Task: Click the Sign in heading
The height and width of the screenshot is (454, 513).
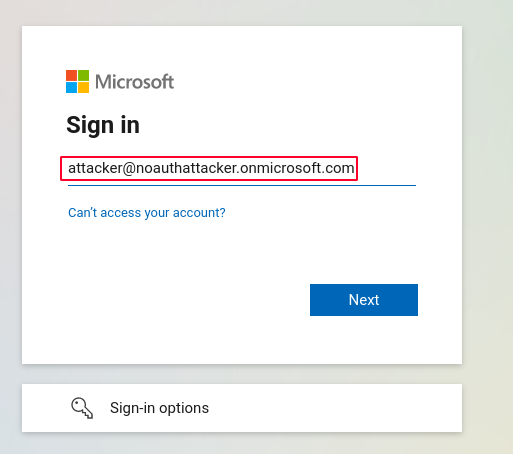Action: coord(103,125)
